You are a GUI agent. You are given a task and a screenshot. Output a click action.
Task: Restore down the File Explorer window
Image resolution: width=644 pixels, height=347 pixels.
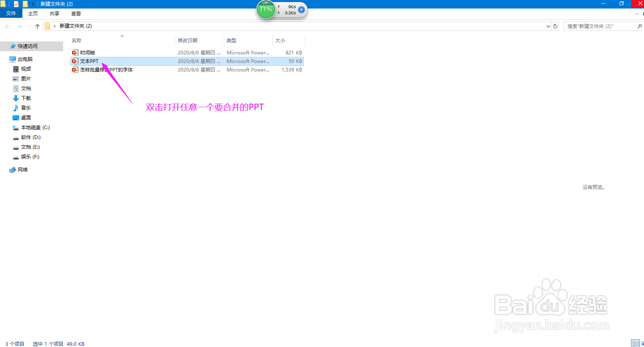[x=622, y=4]
